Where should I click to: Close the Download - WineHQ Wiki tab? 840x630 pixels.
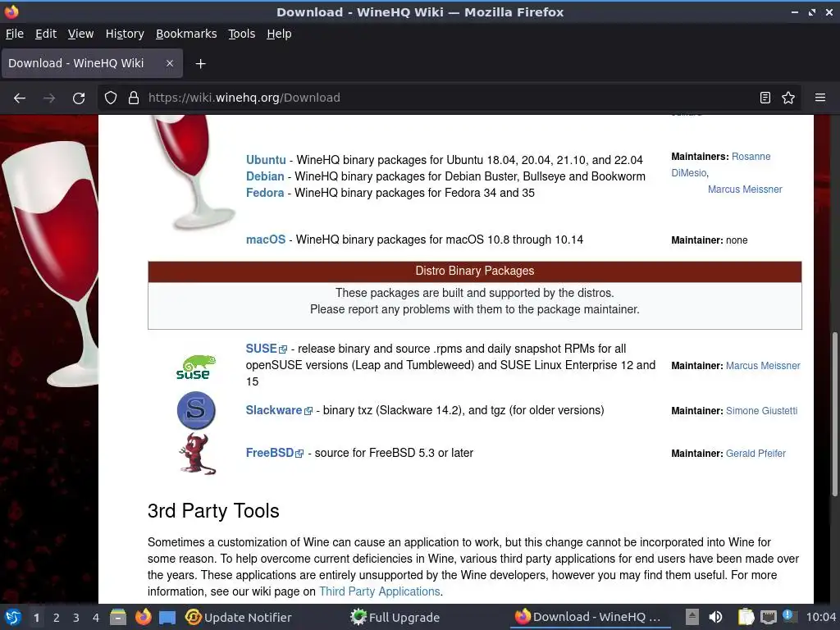pyautogui.click(x=169, y=63)
